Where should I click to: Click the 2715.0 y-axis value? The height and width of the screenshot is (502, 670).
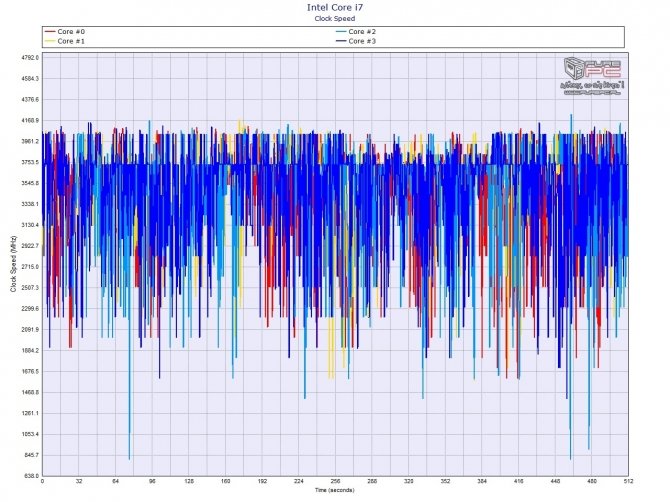[31, 267]
